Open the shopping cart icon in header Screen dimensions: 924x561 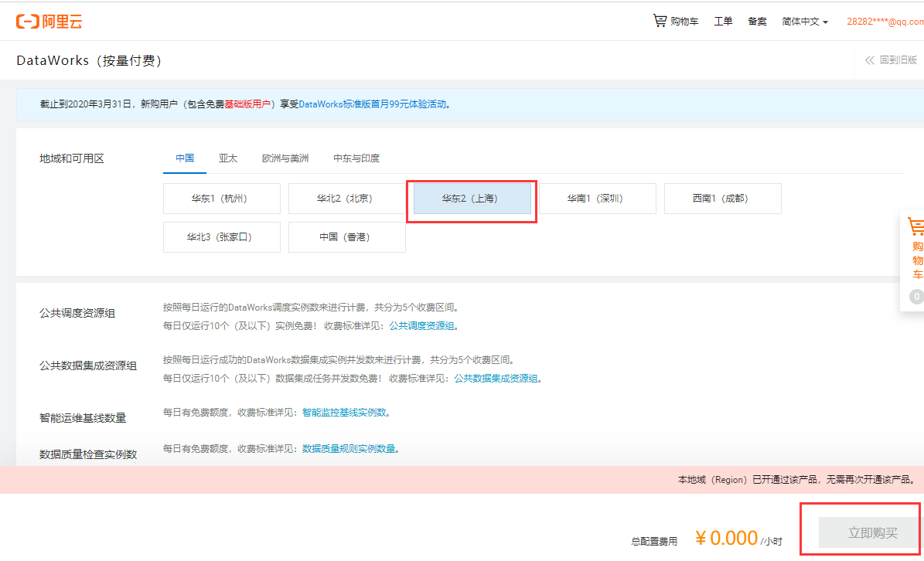[x=660, y=21]
